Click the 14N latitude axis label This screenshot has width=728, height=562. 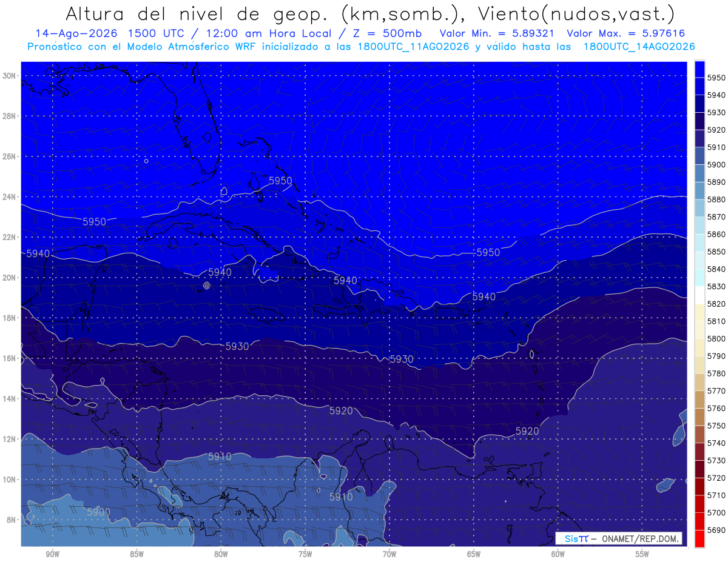10,398
